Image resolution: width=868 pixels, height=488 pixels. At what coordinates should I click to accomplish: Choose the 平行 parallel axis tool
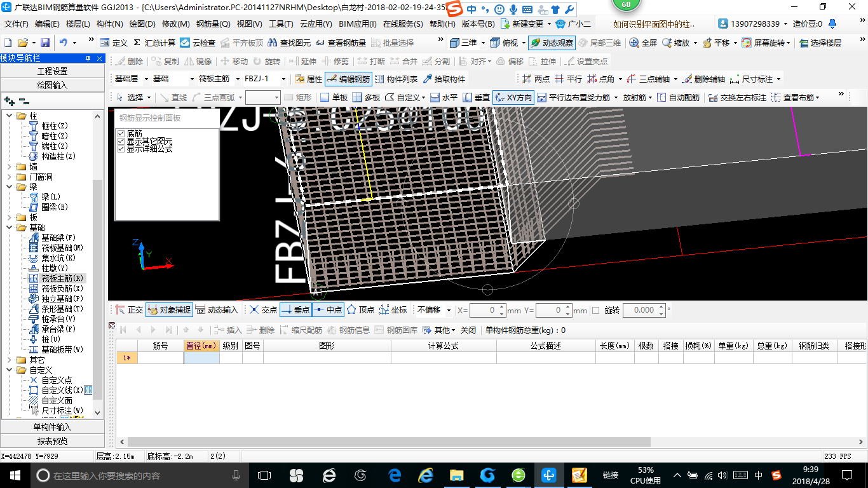(568, 79)
